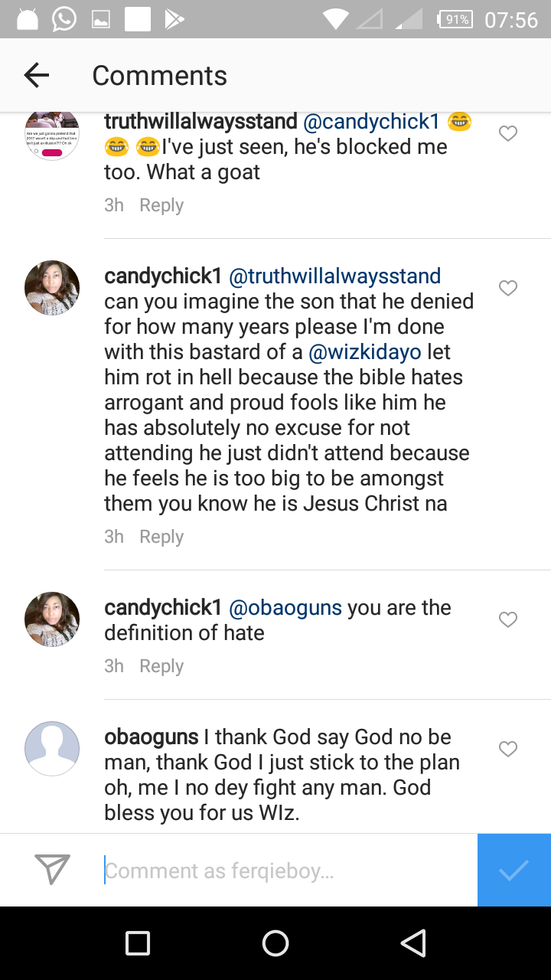The image size is (551, 980).
Task: Like truthwillalwaysstand's comment with the heart
Action: 508,134
